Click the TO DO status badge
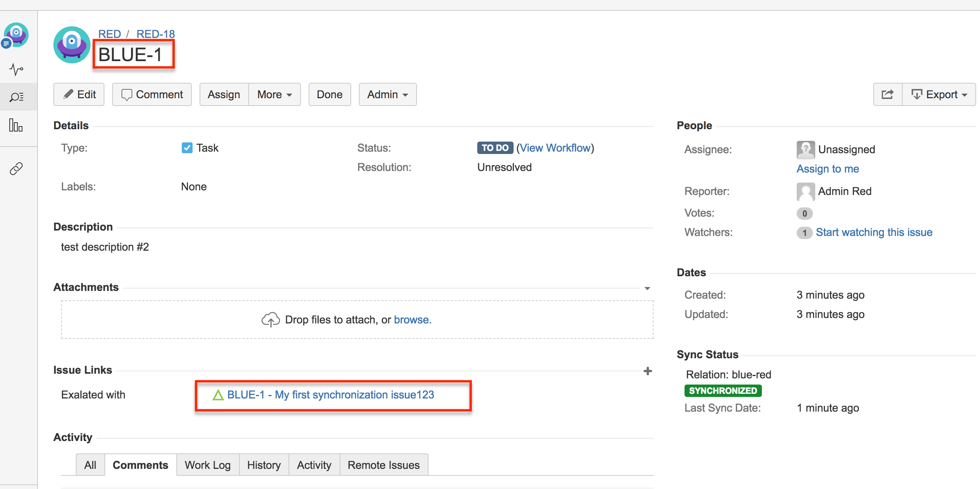The height and width of the screenshot is (489, 980). (x=495, y=148)
